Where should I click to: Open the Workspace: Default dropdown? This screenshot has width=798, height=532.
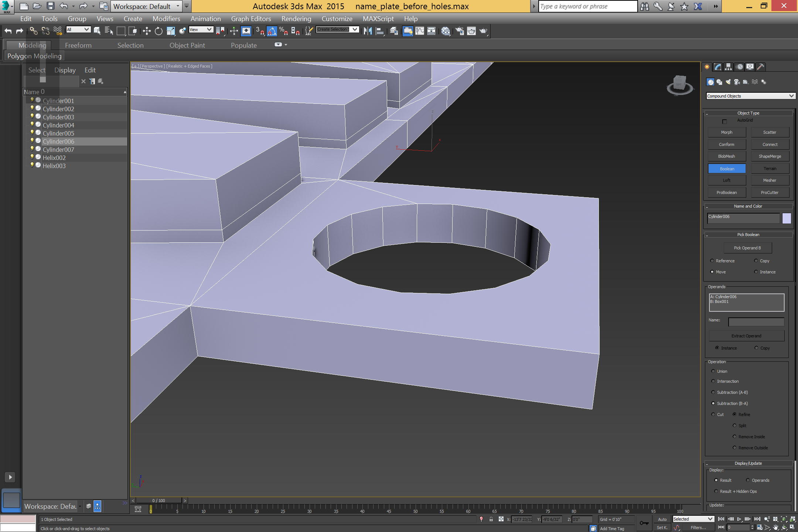tap(147, 6)
